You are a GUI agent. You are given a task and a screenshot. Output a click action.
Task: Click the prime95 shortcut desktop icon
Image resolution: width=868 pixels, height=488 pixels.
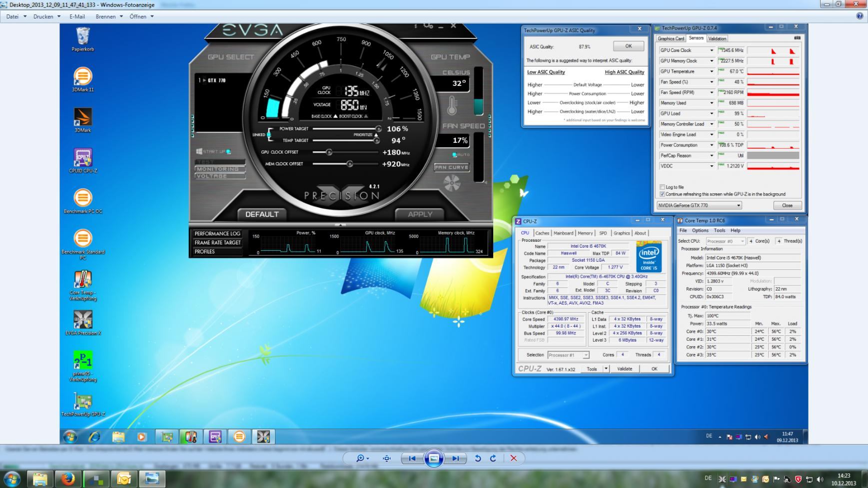tap(83, 367)
